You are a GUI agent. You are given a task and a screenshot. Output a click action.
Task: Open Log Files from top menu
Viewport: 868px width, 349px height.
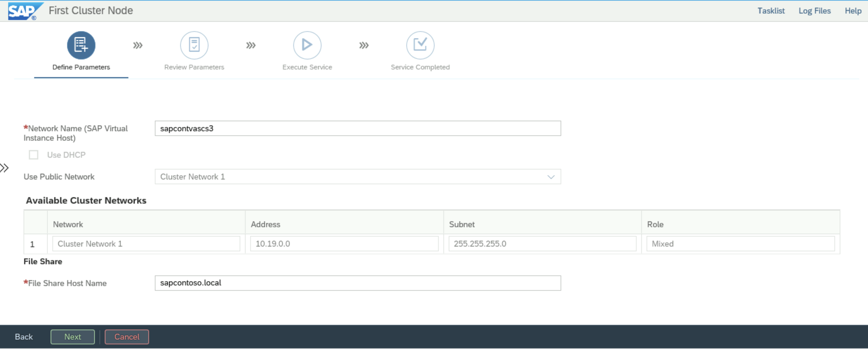click(814, 10)
